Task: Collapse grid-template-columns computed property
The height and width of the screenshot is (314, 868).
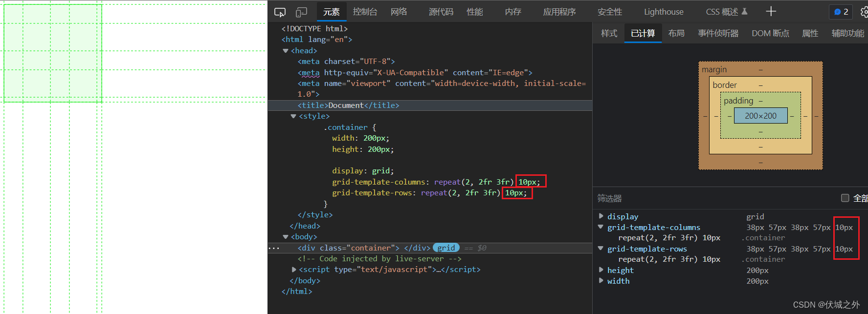Action: pos(601,227)
